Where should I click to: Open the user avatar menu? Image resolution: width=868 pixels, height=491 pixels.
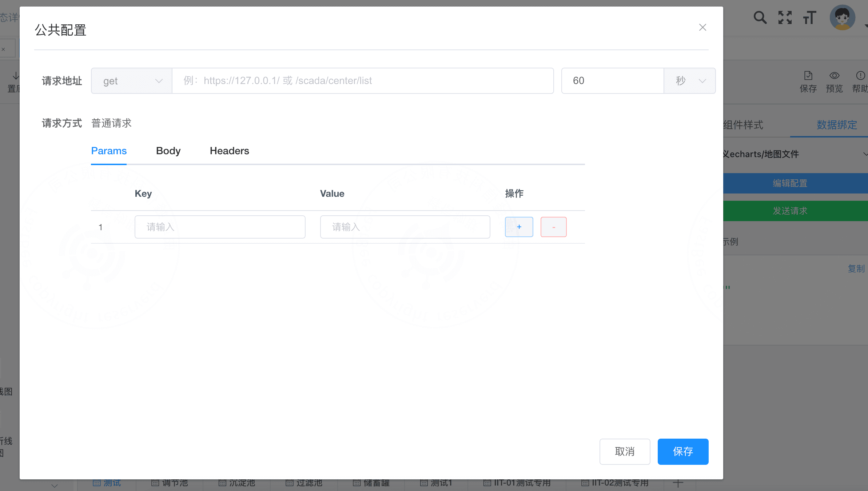click(842, 17)
